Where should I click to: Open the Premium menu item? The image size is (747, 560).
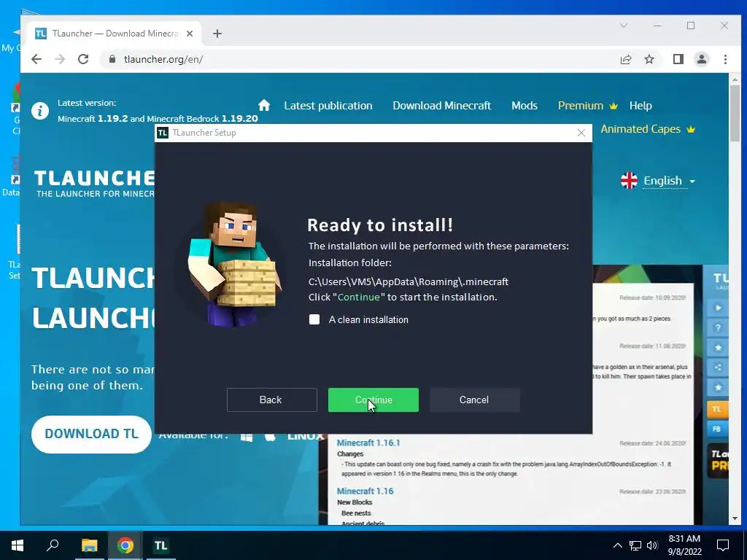coord(587,106)
